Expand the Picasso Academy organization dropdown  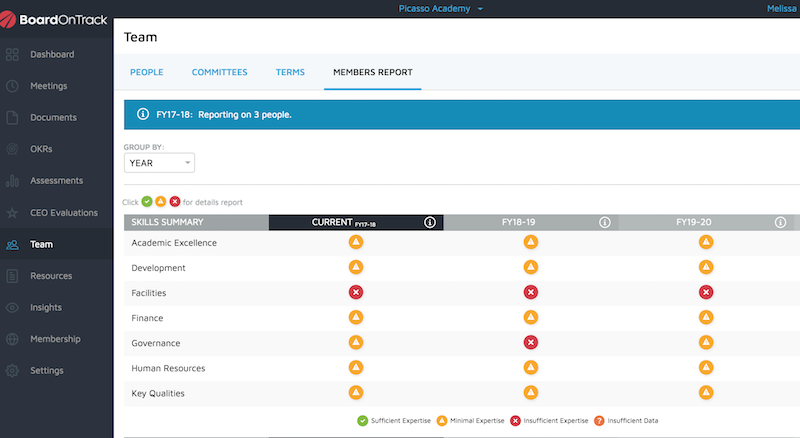(440, 9)
